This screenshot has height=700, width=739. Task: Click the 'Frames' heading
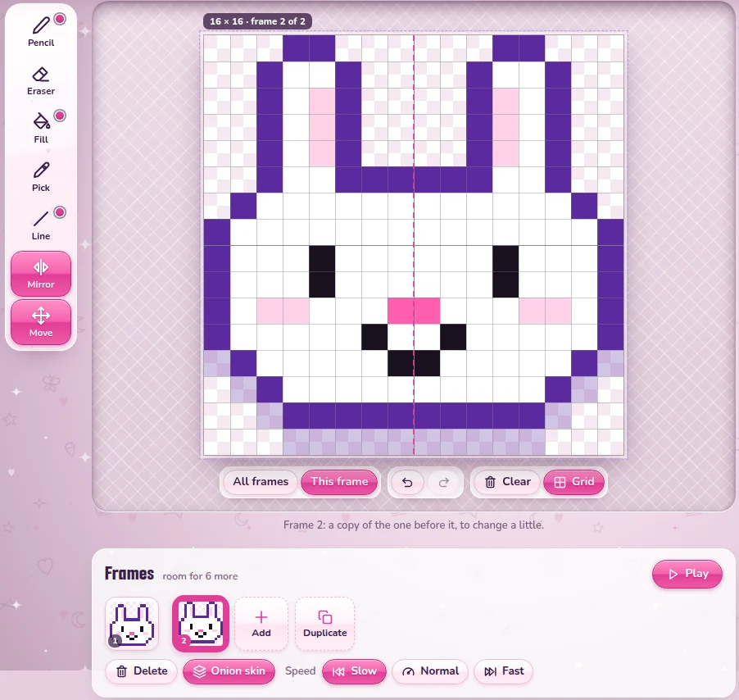point(129,574)
